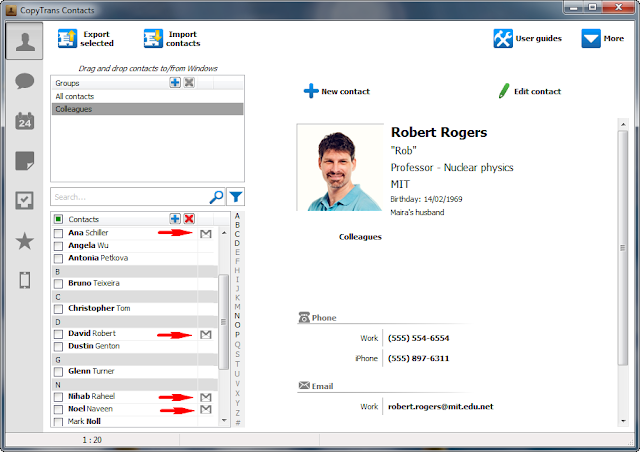Open the Bookmarks star sidebar section
Image resolution: width=640 pixels, height=452 pixels.
pyautogui.click(x=24, y=240)
